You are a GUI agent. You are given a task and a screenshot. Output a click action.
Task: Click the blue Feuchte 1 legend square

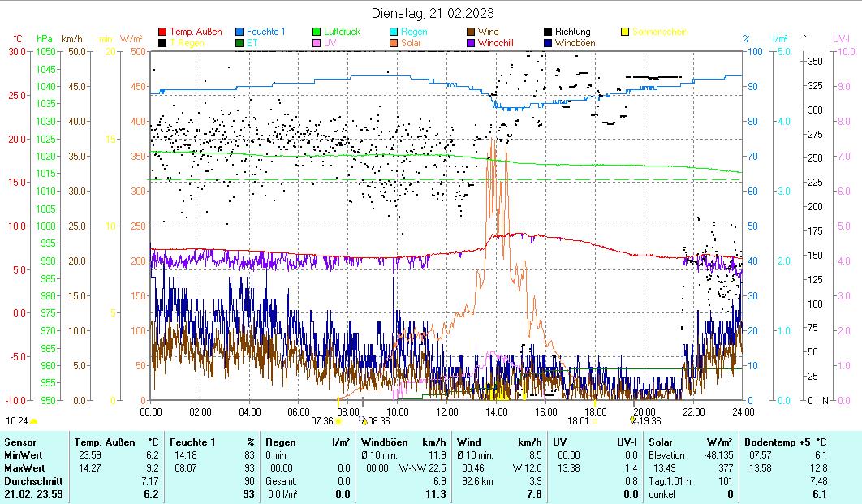tap(239, 32)
